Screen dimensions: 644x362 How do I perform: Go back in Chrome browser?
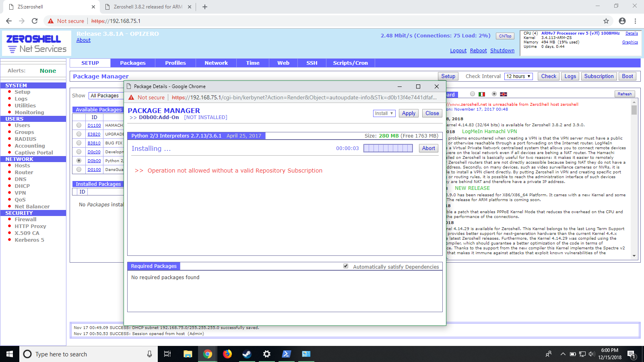(x=9, y=21)
